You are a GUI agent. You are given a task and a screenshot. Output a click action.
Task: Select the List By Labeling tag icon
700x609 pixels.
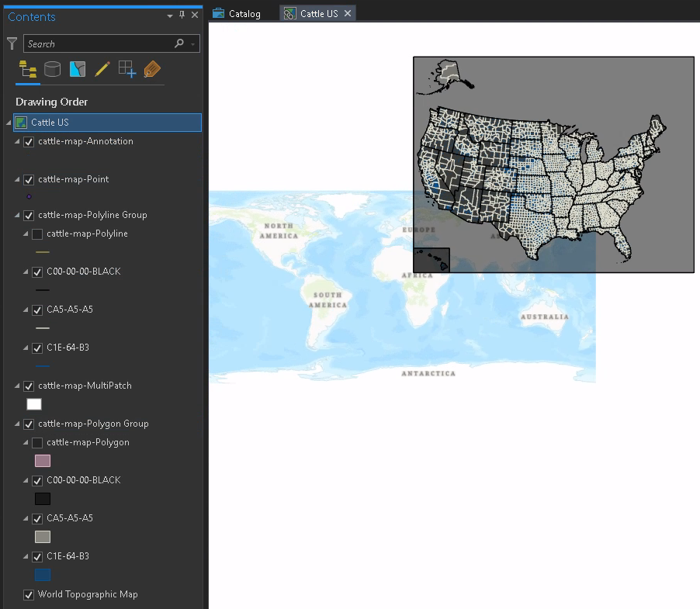pos(152,69)
